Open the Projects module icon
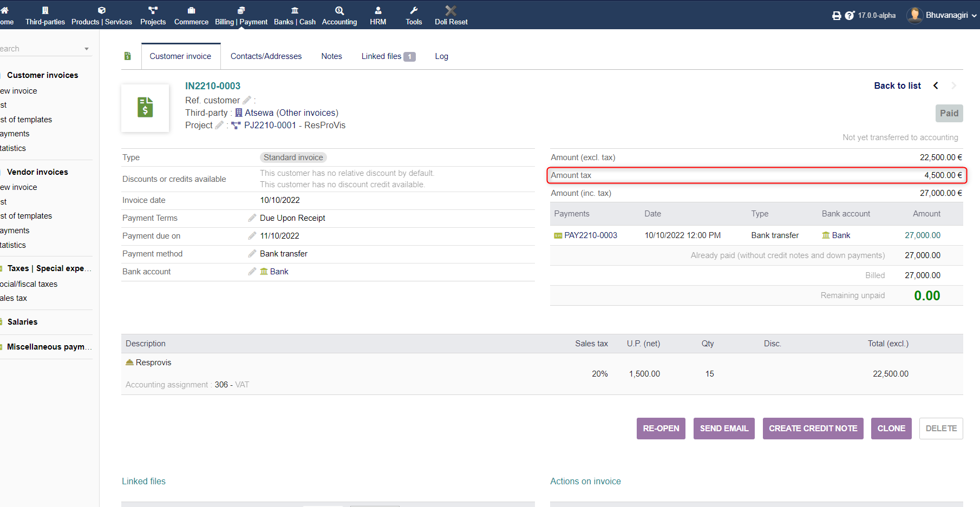 (153, 9)
